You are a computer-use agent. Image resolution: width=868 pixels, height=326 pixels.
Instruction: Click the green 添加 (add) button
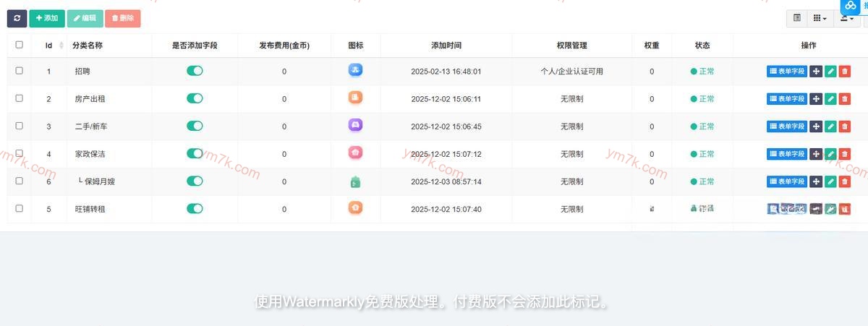point(47,18)
